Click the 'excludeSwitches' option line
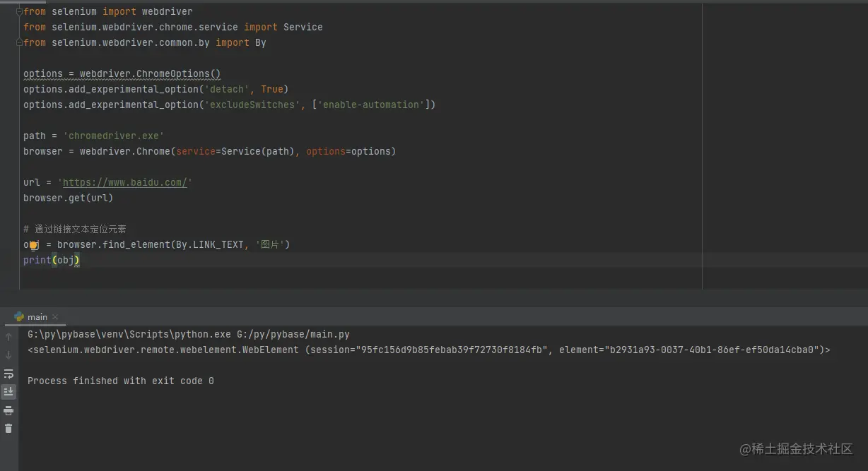868x471 pixels. click(230, 105)
